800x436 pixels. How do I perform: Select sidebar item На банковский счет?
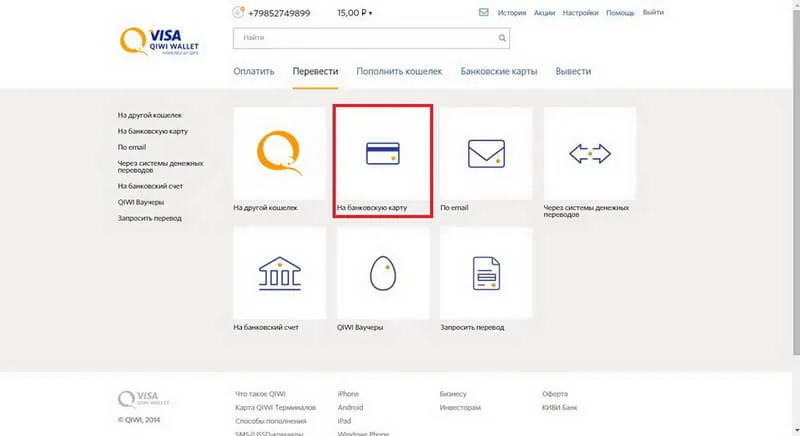click(150, 186)
